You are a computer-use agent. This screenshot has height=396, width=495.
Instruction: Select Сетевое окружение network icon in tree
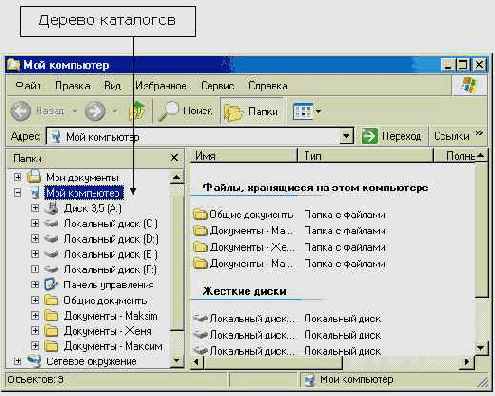pyautogui.click(x=34, y=361)
